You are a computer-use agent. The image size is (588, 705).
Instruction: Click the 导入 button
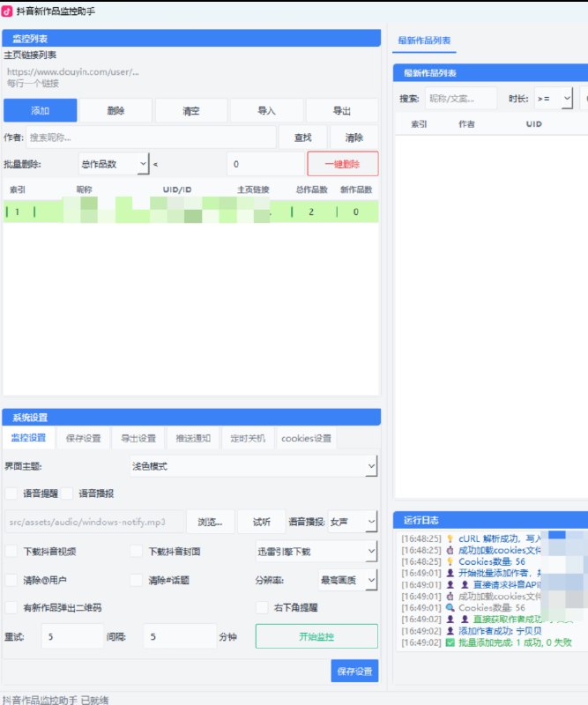pos(266,111)
